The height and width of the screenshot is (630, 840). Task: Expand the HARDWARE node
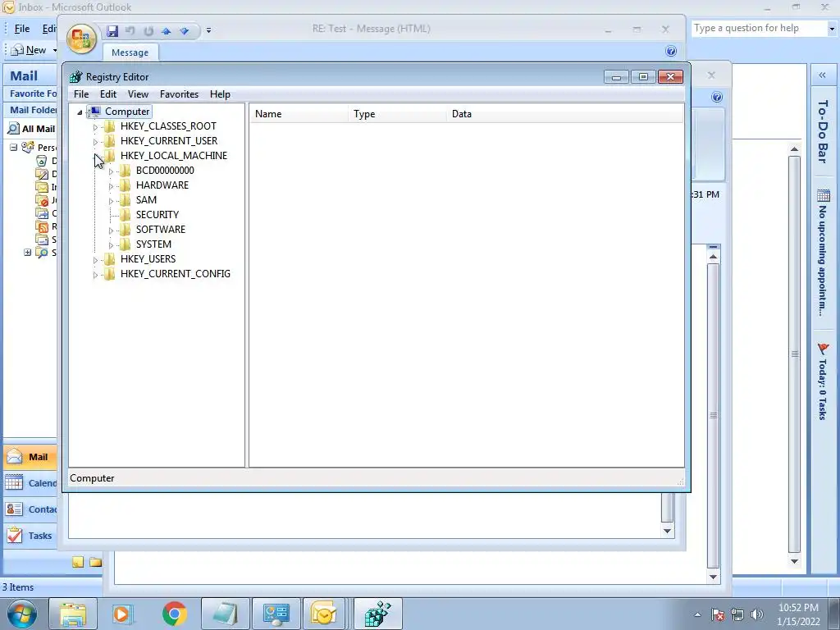[111, 186]
